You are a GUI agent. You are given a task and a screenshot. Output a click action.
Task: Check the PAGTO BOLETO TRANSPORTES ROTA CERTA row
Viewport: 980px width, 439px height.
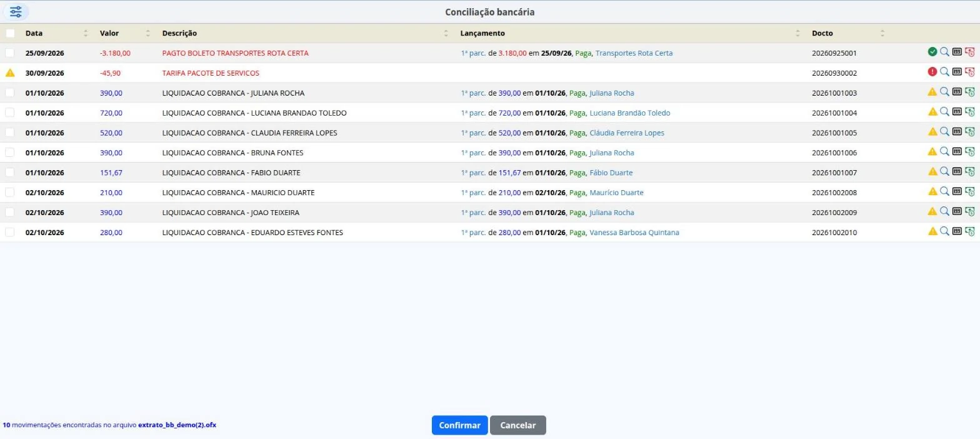coord(10,53)
